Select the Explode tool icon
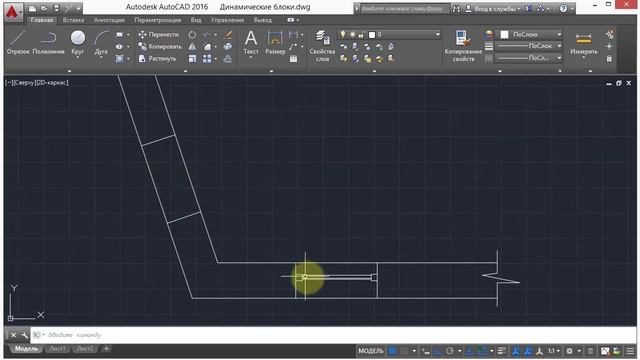 tap(228, 47)
